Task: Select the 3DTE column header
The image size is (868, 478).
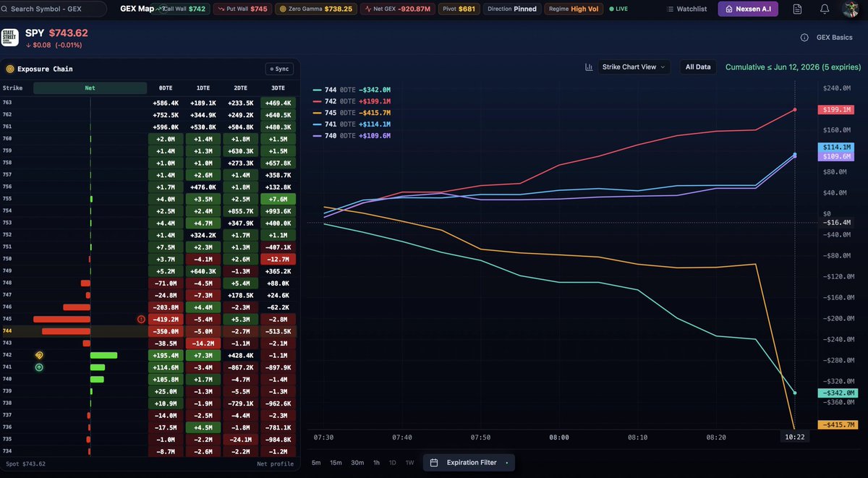Action: click(278, 88)
